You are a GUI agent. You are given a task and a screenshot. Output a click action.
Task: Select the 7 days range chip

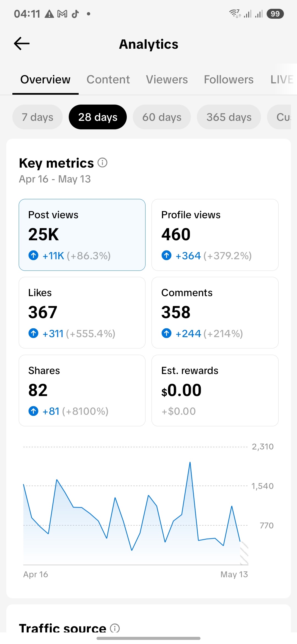coord(37,117)
